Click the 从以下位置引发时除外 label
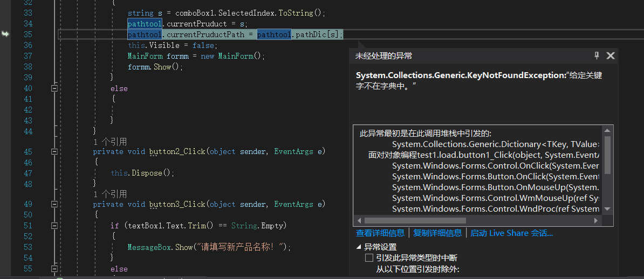Screen dimensions: 644x279 click(x=417, y=269)
